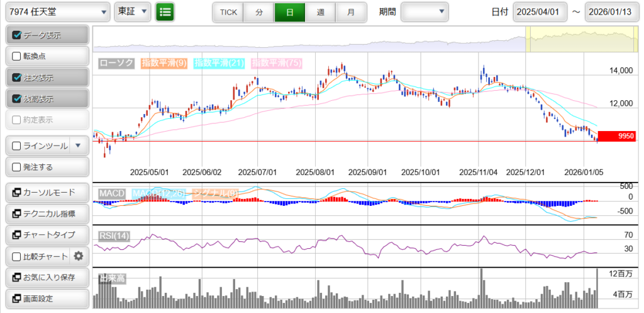Enable the 転換点 checkbox
The width and height of the screenshot is (644, 313).
(x=17, y=56)
